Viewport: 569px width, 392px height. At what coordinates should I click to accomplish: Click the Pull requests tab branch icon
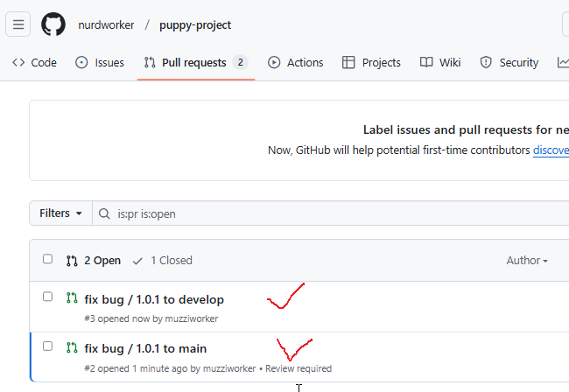pos(150,62)
